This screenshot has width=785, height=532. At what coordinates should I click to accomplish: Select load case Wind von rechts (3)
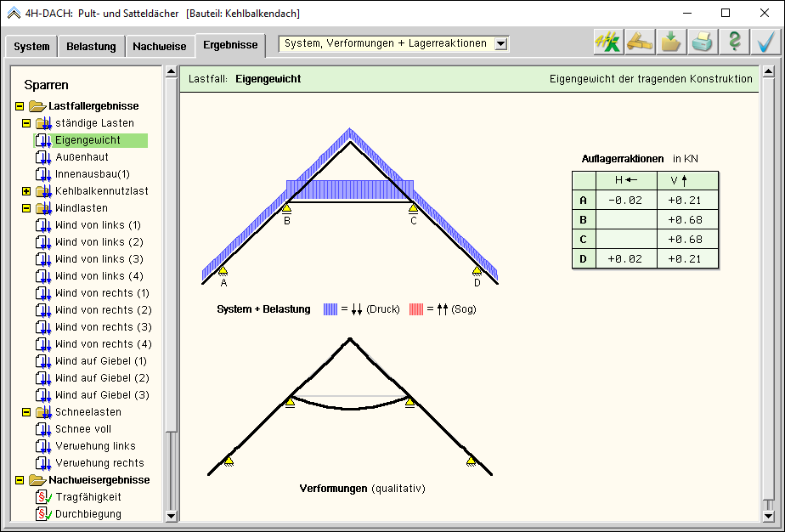coord(103,327)
